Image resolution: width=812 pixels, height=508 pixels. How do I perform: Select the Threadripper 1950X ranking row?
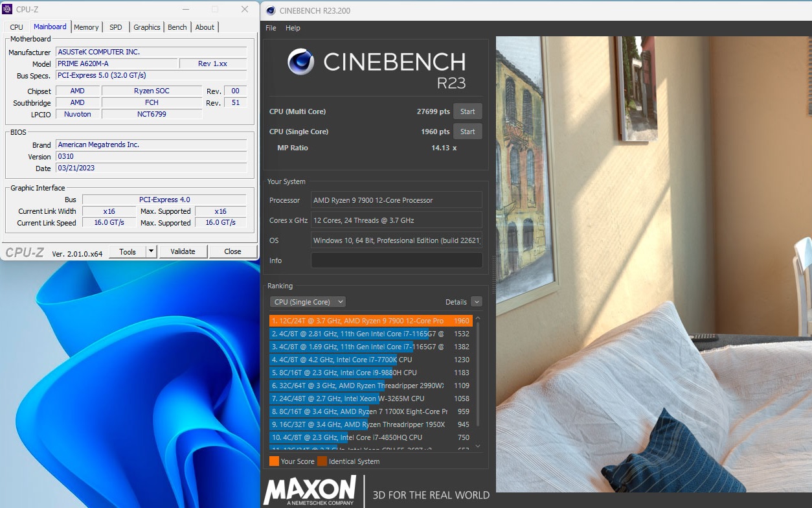tap(371, 424)
